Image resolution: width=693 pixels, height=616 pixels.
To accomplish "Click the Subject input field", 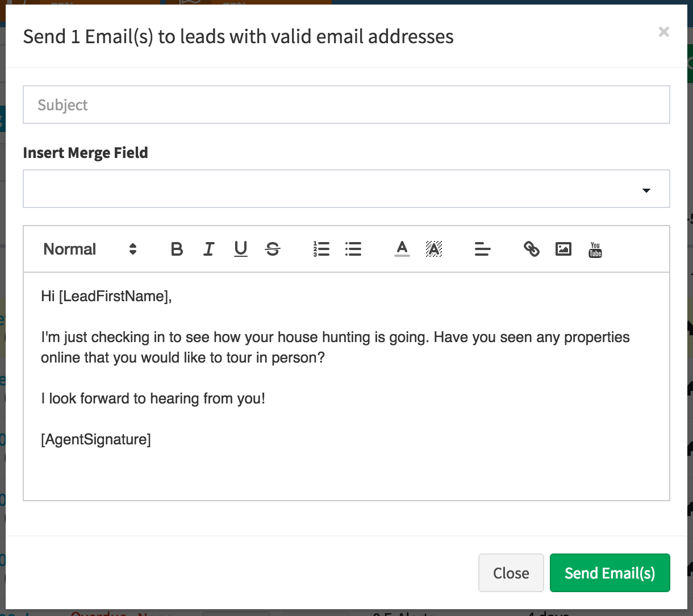I will pos(346,105).
